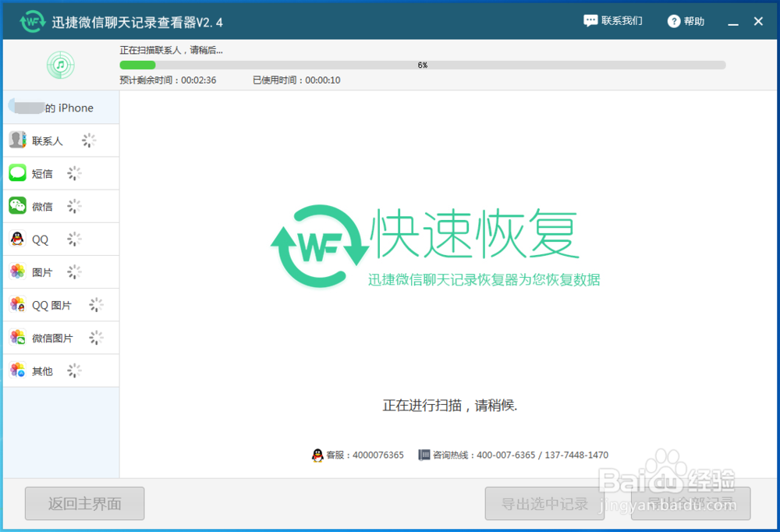Click the spinner indicator beside QQ 图片
The width and height of the screenshot is (780, 532).
tap(96, 304)
